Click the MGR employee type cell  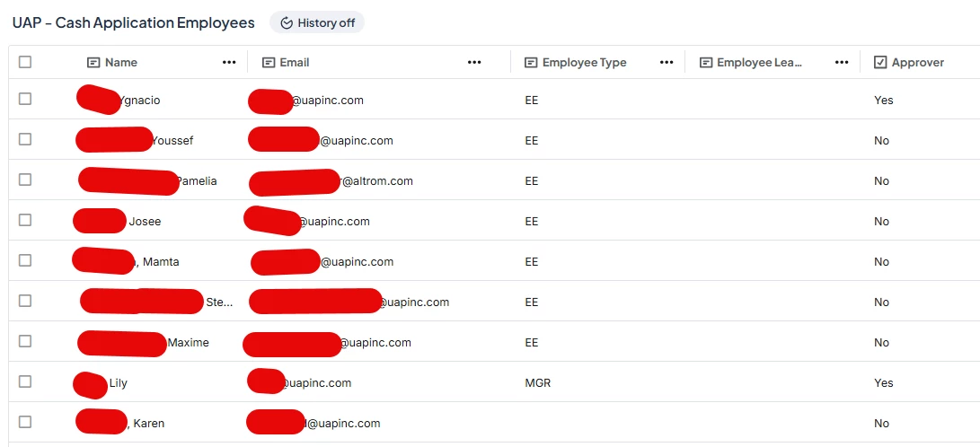coord(538,382)
